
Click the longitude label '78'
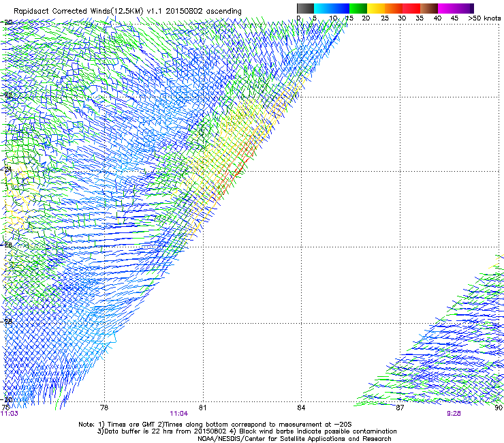(104, 408)
